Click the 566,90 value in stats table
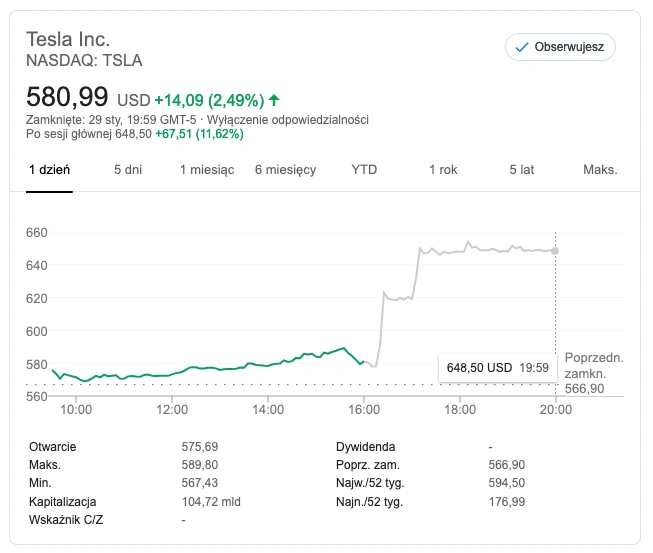653x553 pixels. pyautogui.click(x=506, y=465)
